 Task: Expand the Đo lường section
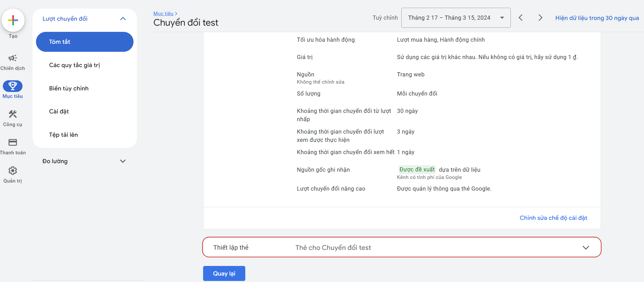point(123,161)
